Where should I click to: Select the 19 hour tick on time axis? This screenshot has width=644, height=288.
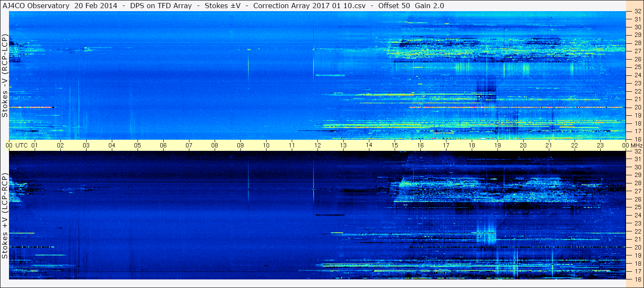pyautogui.click(x=497, y=145)
